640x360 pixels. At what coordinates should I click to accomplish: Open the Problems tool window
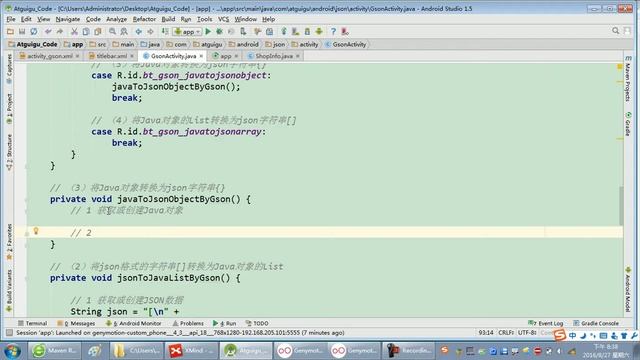188,323
